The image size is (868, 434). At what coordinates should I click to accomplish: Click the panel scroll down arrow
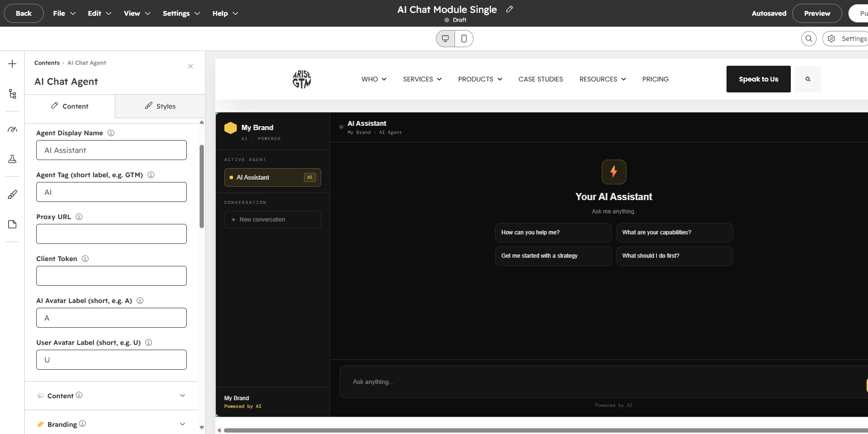(x=202, y=427)
